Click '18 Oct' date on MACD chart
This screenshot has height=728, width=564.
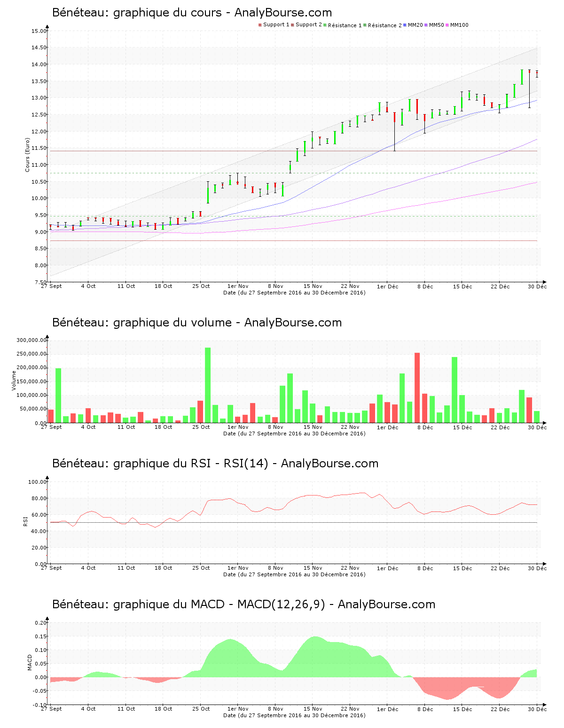163,709
